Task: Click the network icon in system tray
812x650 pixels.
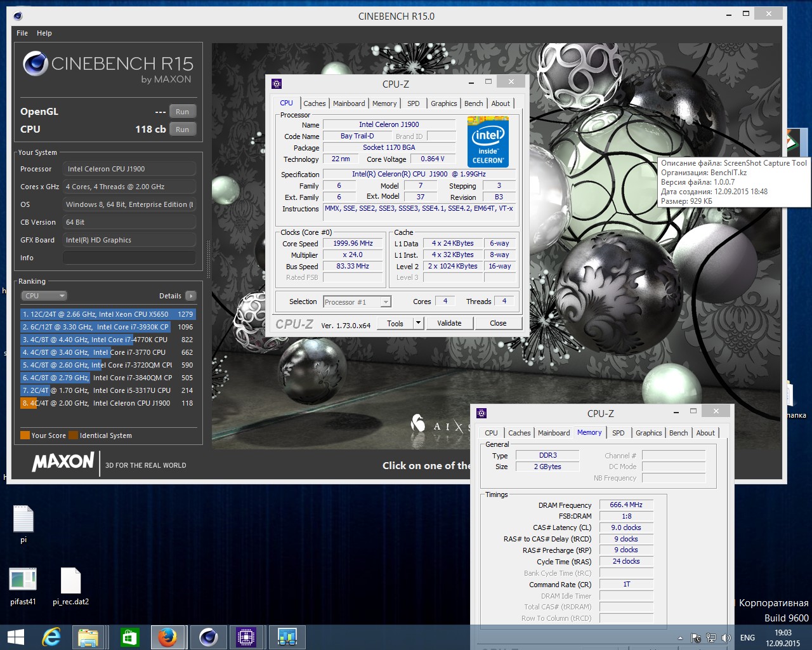Action: coord(711,638)
